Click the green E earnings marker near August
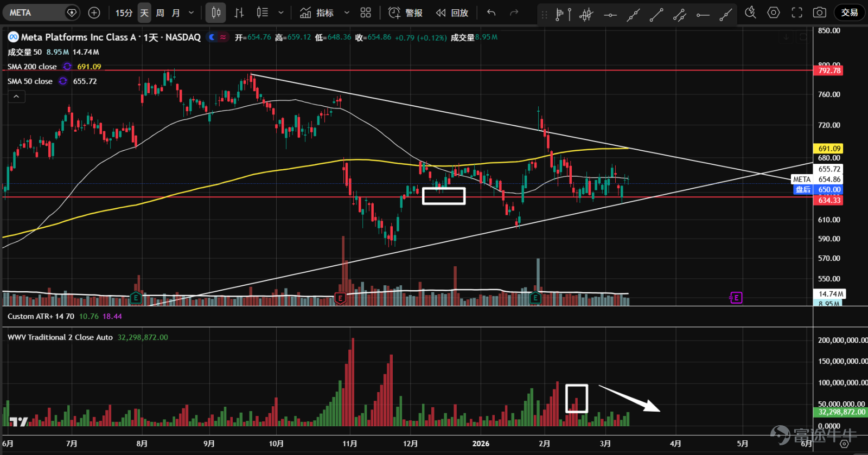 tap(136, 298)
